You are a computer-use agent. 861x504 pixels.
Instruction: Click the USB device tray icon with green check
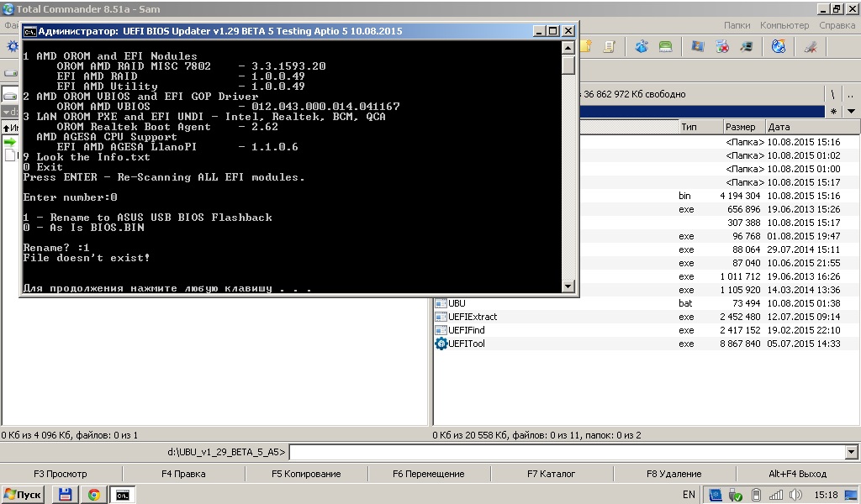pos(735,495)
